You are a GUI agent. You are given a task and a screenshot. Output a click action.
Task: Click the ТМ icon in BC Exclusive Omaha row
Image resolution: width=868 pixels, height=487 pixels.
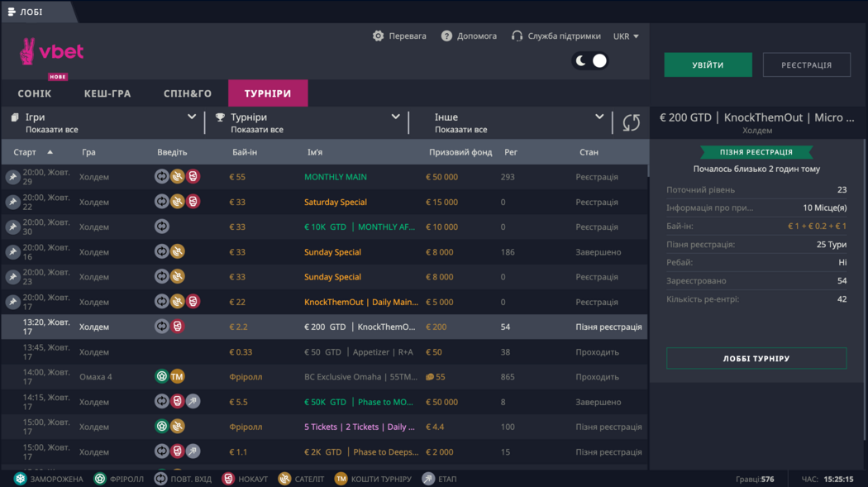tap(177, 377)
